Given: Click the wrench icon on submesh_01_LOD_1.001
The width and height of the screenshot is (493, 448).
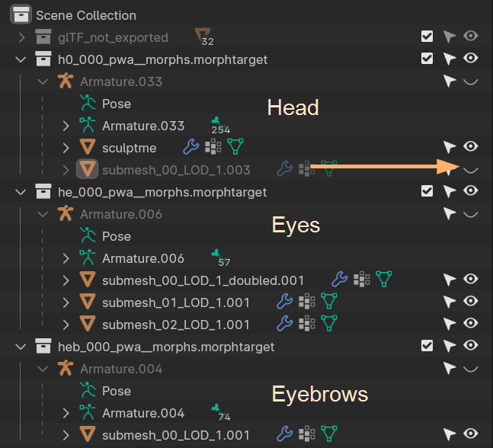Looking at the screenshot, I should (x=284, y=302).
